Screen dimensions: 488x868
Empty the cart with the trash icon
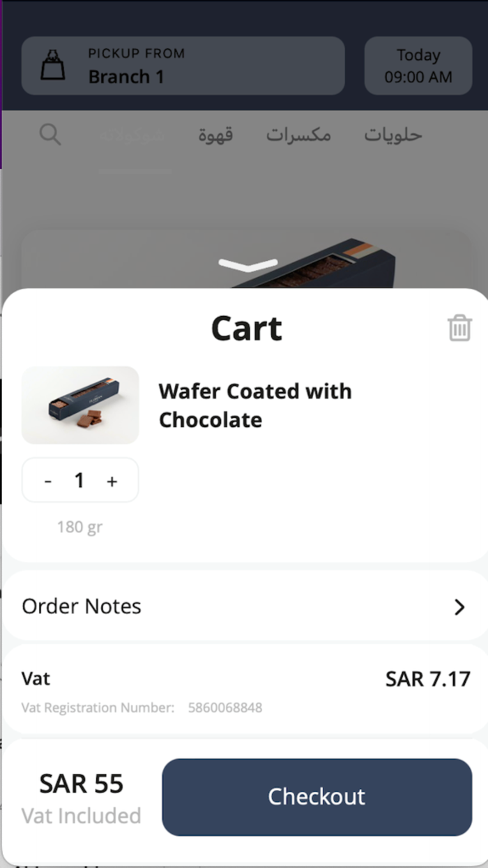(x=459, y=327)
